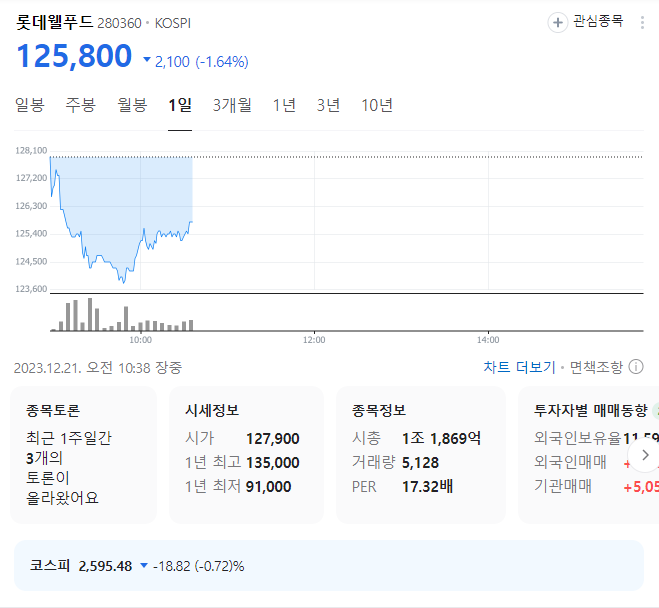Click the 시총 value 1조 1,869억
The width and height of the screenshot is (659, 608).
click(x=442, y=439)
